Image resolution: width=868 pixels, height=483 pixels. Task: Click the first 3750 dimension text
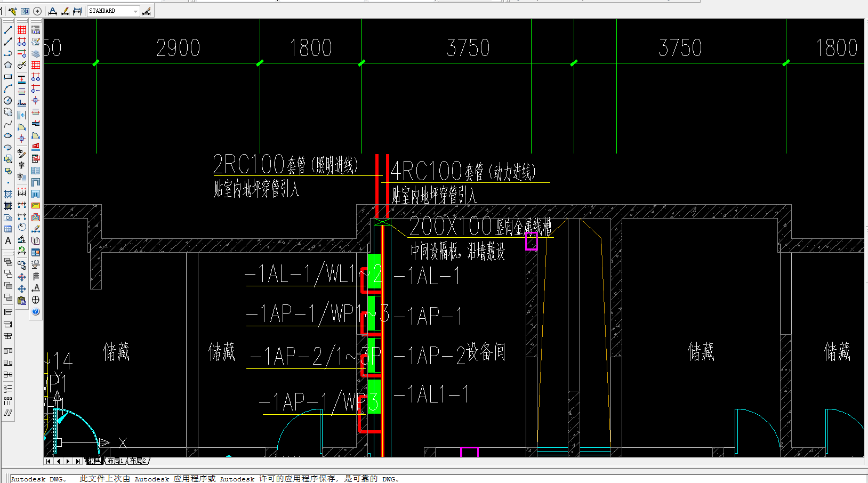(x=468, y=48)
